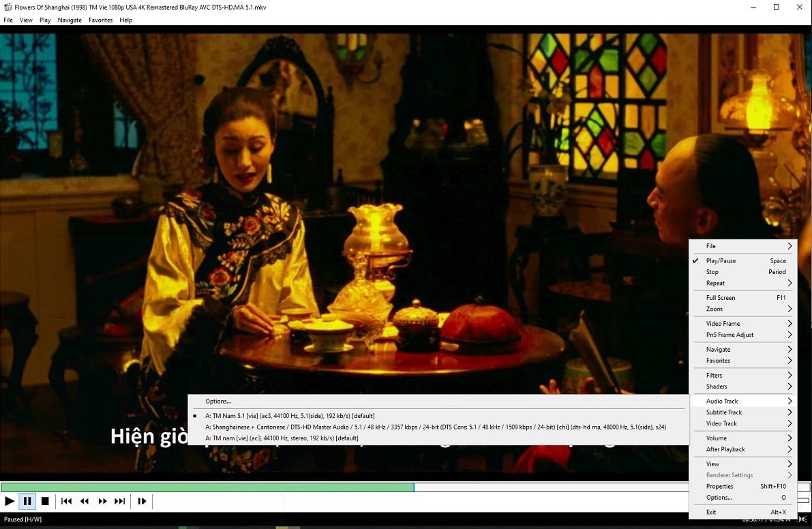Select Full Screen in context menu
Viewport: 812px width, 529px height.
(743, 298)
